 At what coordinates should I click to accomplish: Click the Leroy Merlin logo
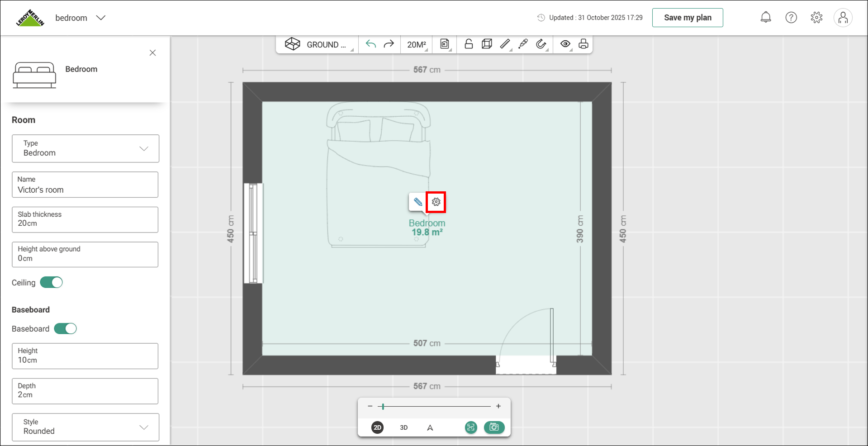(30, 18)
